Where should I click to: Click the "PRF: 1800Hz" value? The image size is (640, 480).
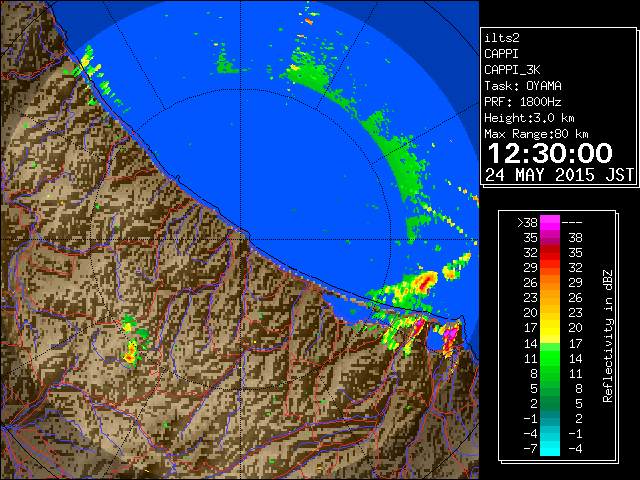[x=522, y=102]
